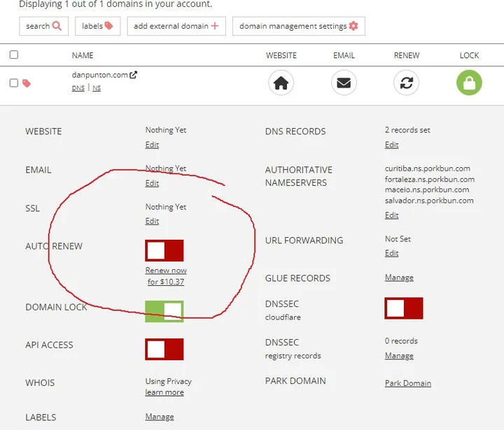Image resolution: width=504 pixels, height=430 pixels.
Task: Open domain management settings
Action: pyautogui.click(x=299, y=26)
